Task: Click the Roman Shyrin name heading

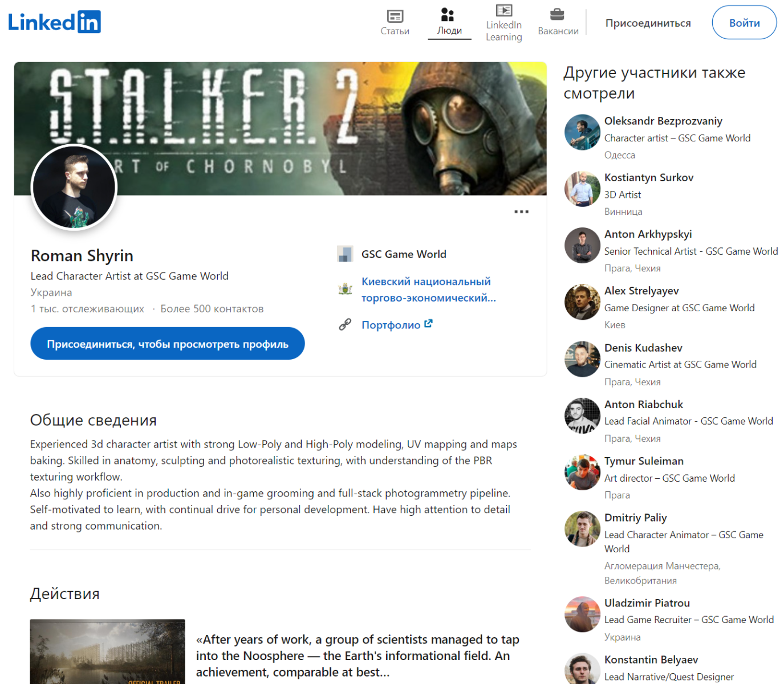Action: pos(82,255)
